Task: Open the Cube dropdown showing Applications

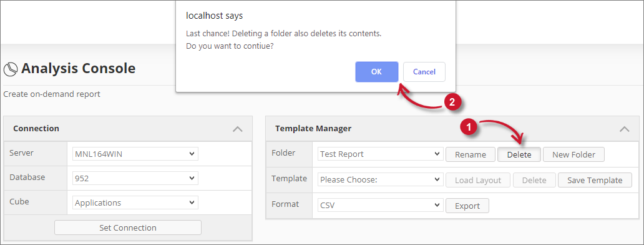Action: (135, 202)
